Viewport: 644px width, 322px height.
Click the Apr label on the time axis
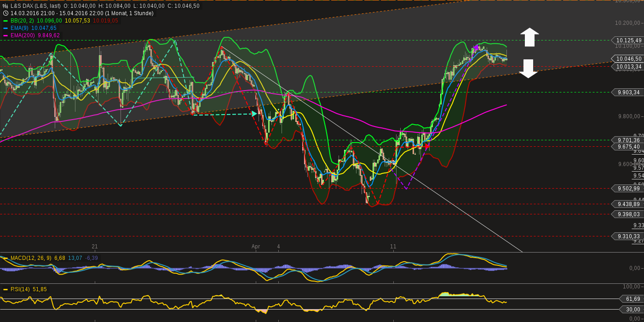click(256, 247)
